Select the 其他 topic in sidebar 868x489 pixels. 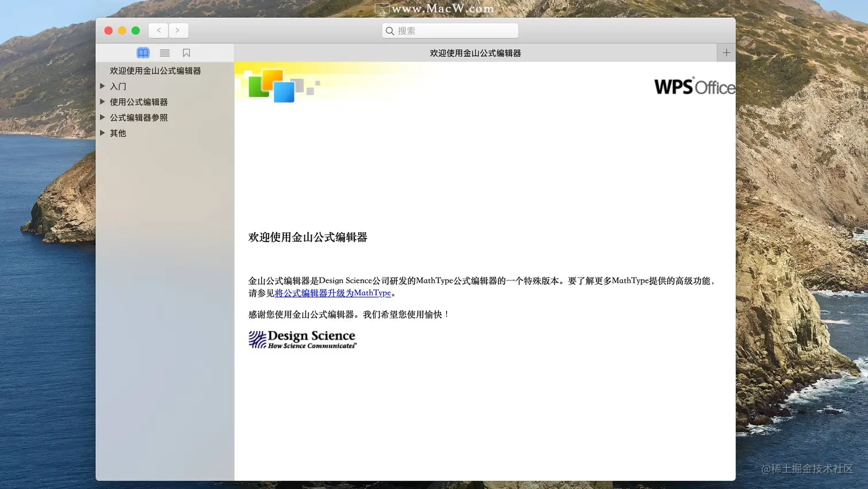tap(118, 133)
